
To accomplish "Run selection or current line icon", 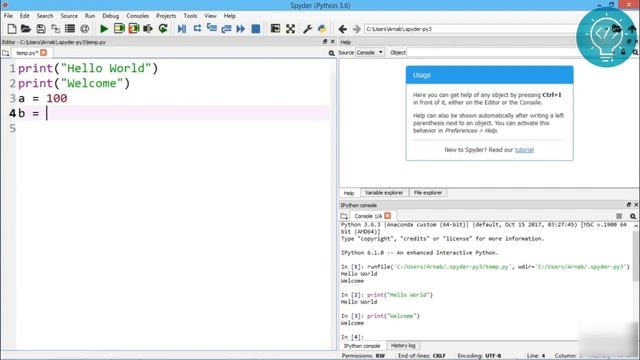I will [148, 29].
